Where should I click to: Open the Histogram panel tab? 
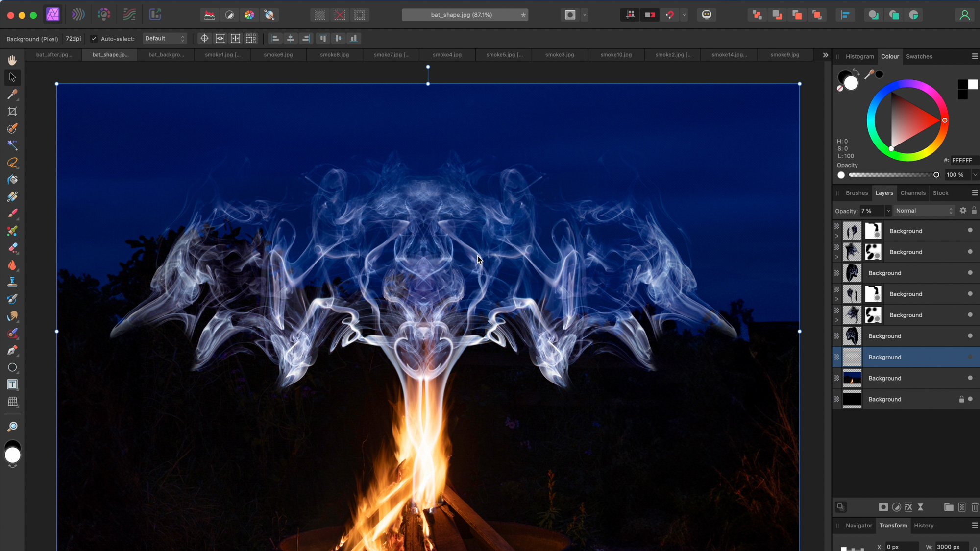click(859, 56)
